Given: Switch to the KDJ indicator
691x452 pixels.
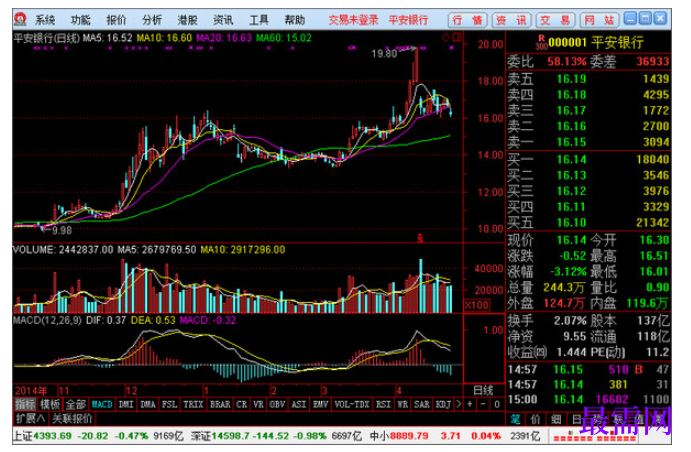Looking at the screenshot, I should pos(443,404).
